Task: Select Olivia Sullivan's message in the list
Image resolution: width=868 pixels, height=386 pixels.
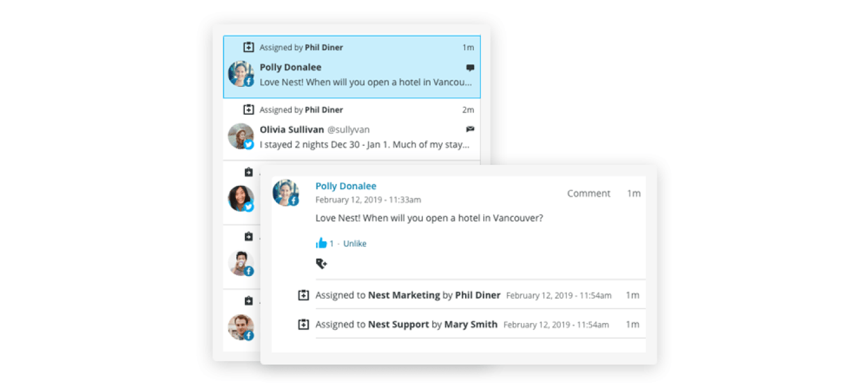Action: pyautogui.click(x=365, y=144)
